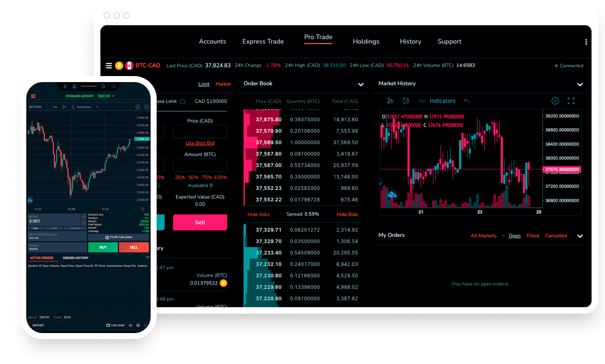Open candlestick style selector on phone chart

(64, 107)
